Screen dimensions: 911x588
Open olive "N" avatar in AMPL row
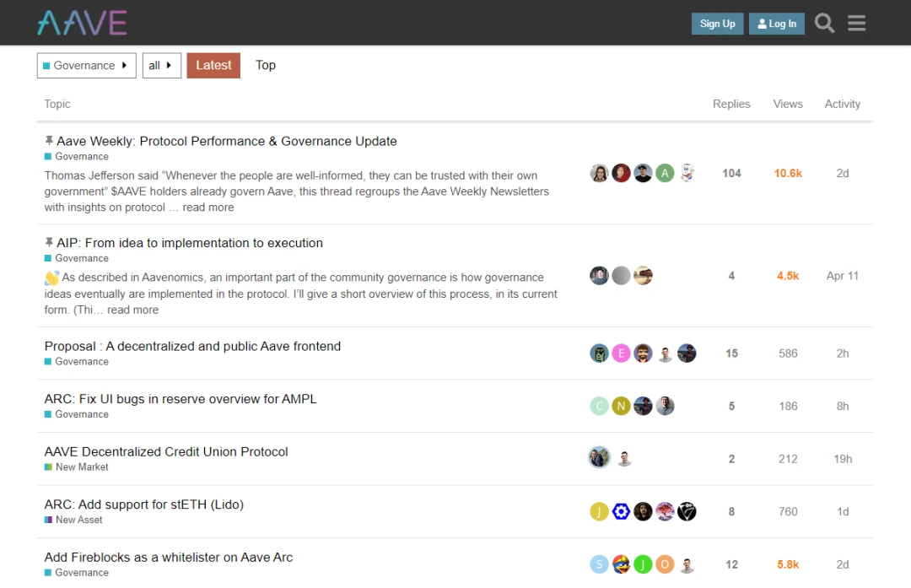coord(621,406)
